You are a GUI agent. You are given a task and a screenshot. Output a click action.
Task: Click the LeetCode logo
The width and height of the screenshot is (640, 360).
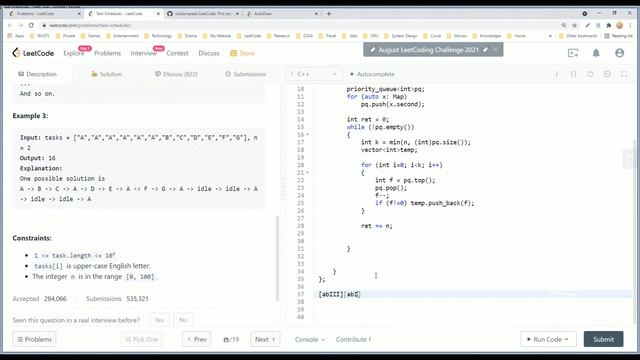point(33,53)
